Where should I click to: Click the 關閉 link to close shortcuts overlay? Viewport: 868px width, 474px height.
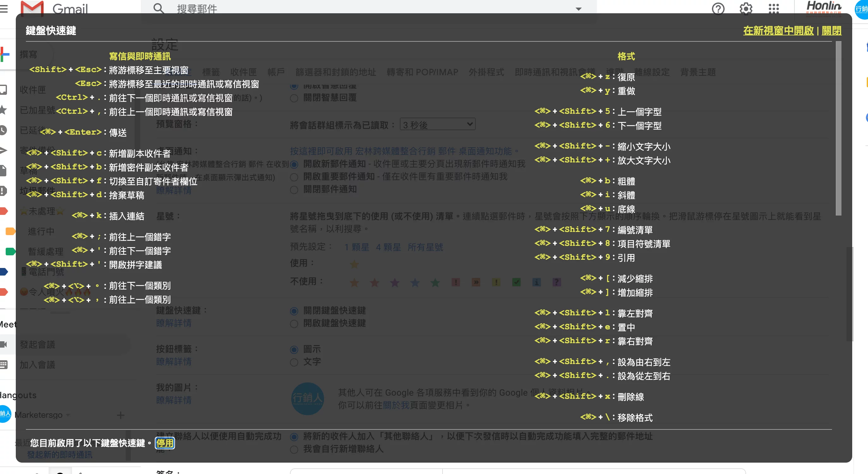click(x=831, y=30)
